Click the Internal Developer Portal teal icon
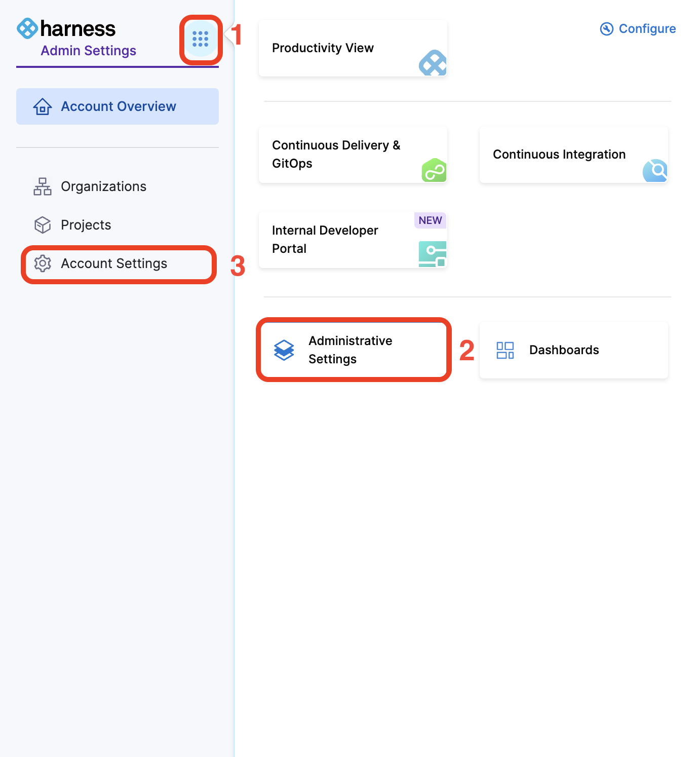This screenshot has height=757, width=700. pos(433,254)
